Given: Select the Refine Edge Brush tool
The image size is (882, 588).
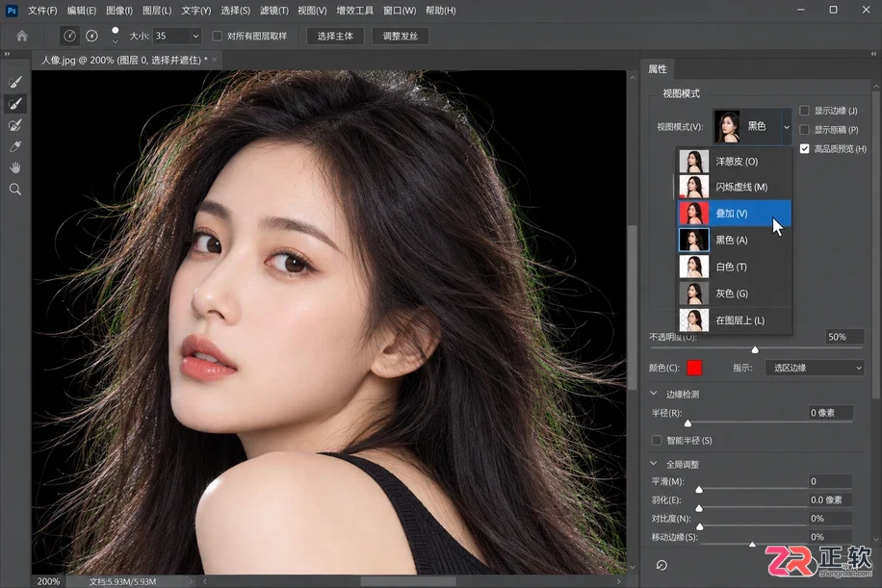Looking at the screenshot, I should pos(15,104).
